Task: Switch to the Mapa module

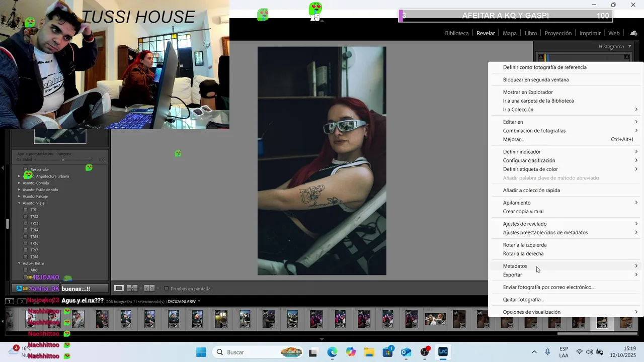Action: click(x=510, y=33)
